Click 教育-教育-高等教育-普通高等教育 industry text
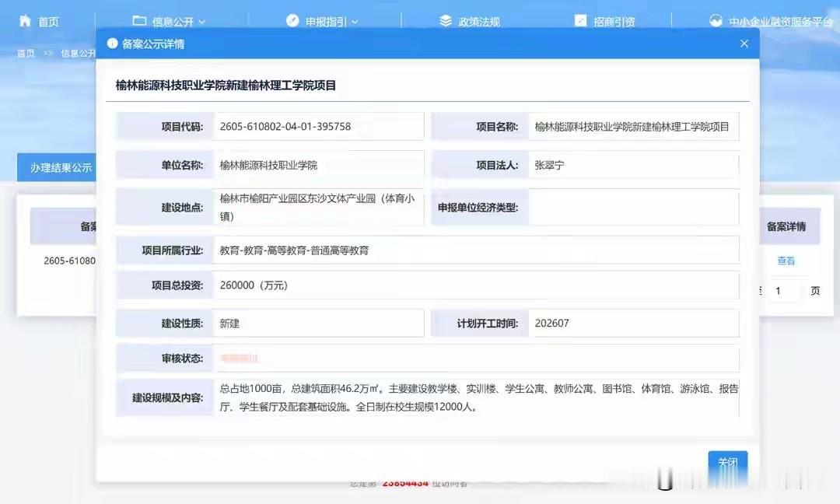The image size is (840, 504). click(x=294, y=250)
